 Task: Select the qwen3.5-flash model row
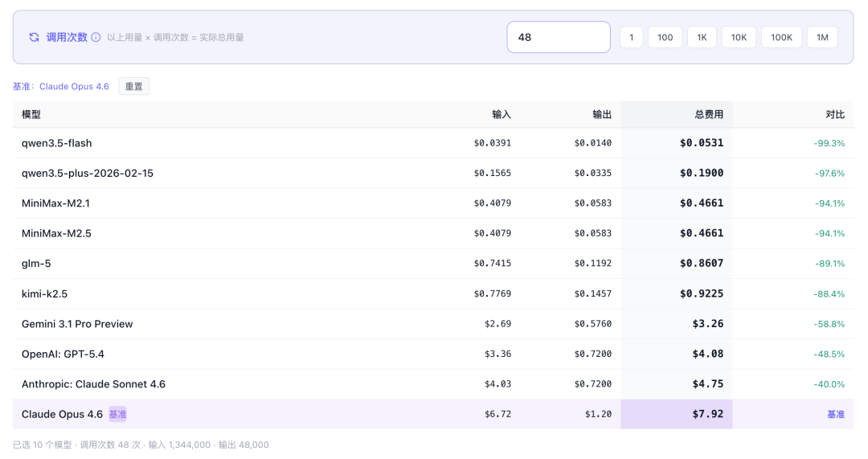(57, 143)
